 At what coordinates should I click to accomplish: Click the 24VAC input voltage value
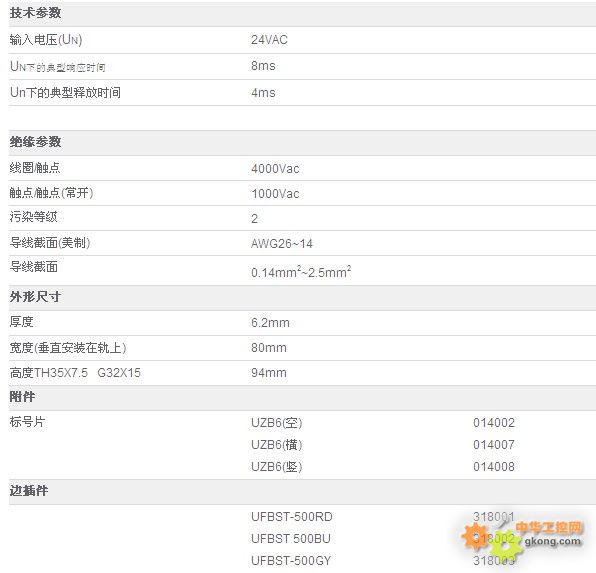click(x=269, y=40)
